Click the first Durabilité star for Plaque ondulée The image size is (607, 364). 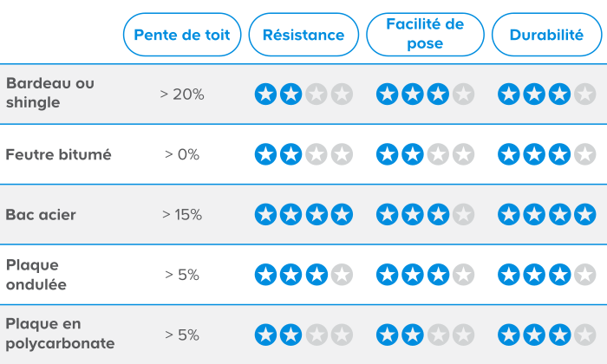tap(509, 275)
